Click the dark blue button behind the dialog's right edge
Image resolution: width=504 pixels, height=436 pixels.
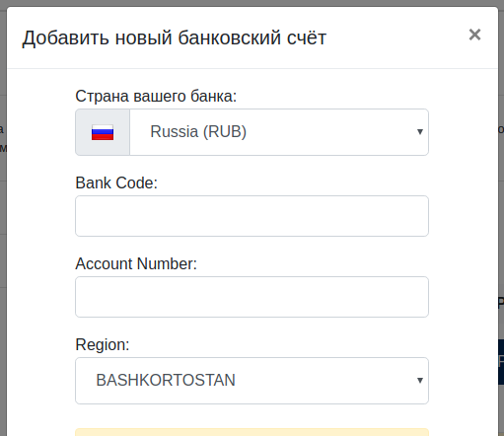pyautogui.click(x=501, y=362)
